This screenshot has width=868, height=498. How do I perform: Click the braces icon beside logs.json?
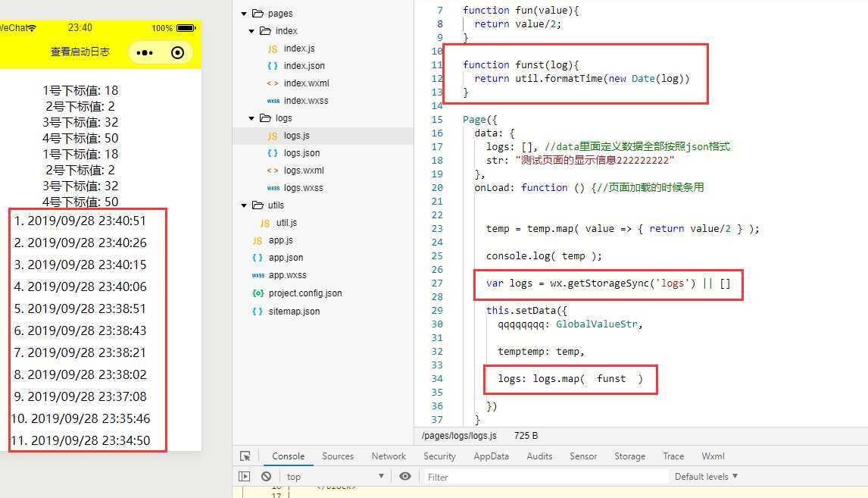tap(273, 153)
